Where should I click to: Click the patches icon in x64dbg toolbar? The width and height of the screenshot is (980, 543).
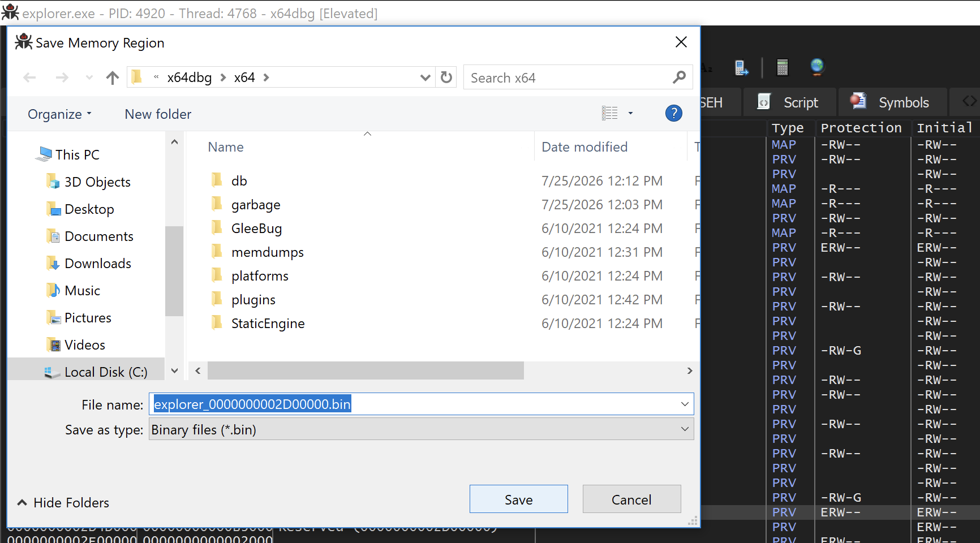741,67
